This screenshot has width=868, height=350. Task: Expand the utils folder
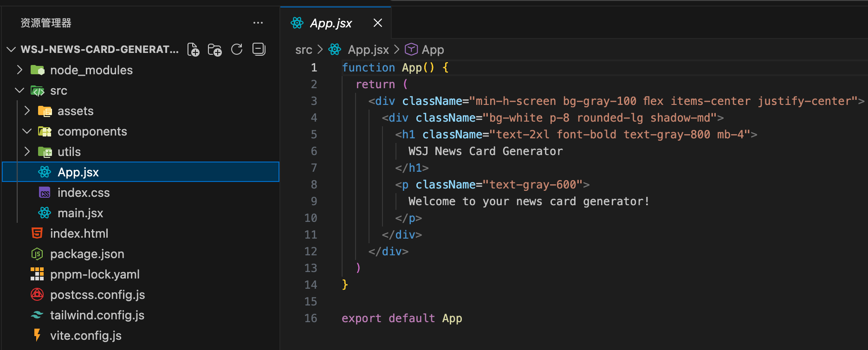tap(27, 152)
